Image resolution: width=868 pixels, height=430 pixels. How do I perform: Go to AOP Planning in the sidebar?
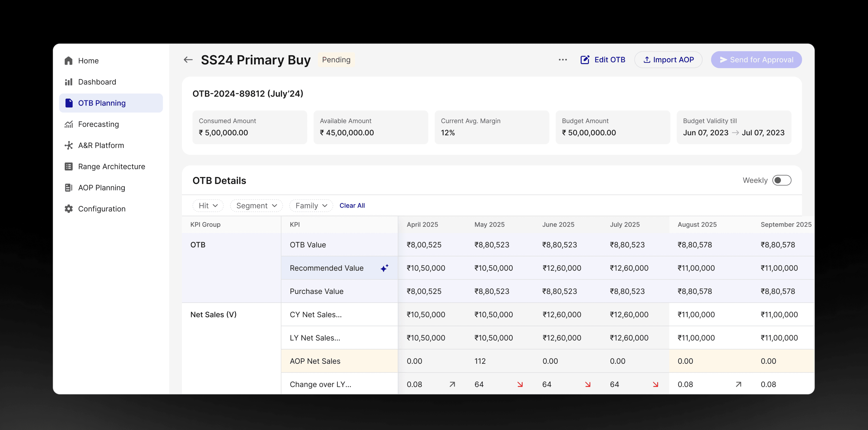click(101, 188)
